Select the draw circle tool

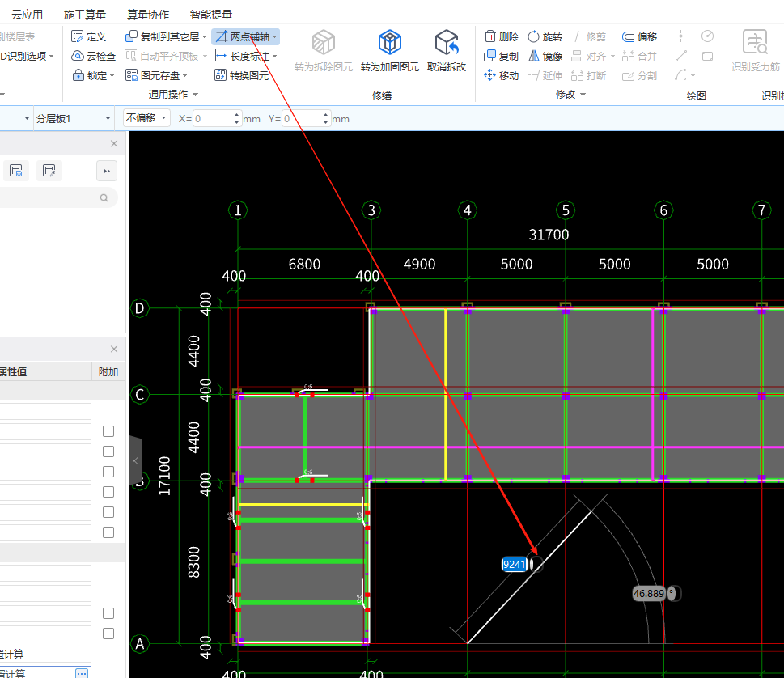tap(707, 36)
